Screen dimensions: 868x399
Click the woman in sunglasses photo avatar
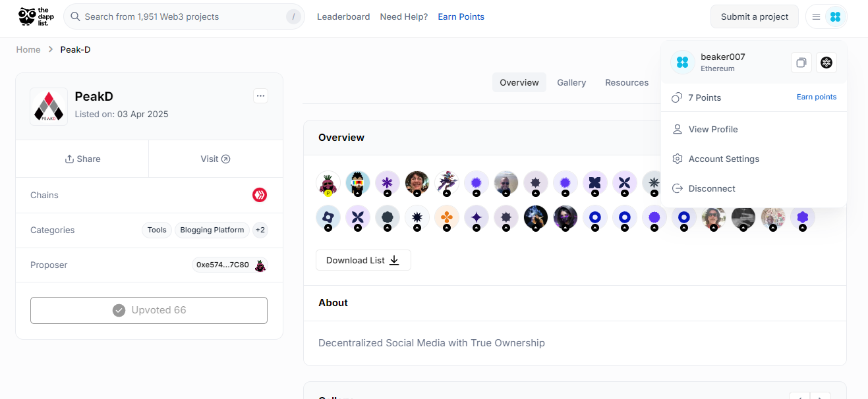click(714, 217)
